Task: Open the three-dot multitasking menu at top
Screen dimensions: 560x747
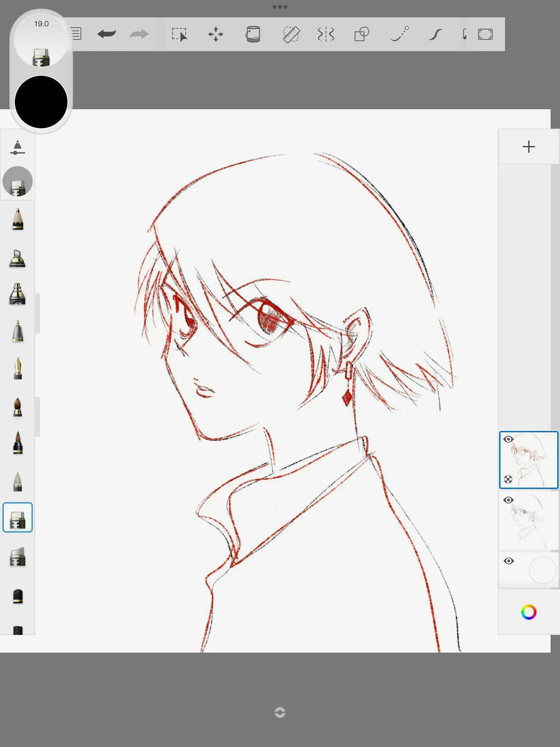Action: [x=280, y=7]
